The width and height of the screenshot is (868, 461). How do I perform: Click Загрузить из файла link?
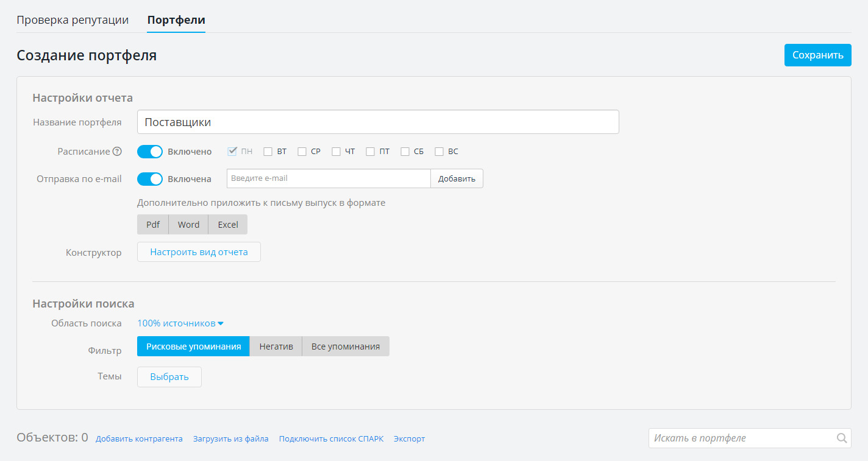pyautogui.click(x=231, y=438)
